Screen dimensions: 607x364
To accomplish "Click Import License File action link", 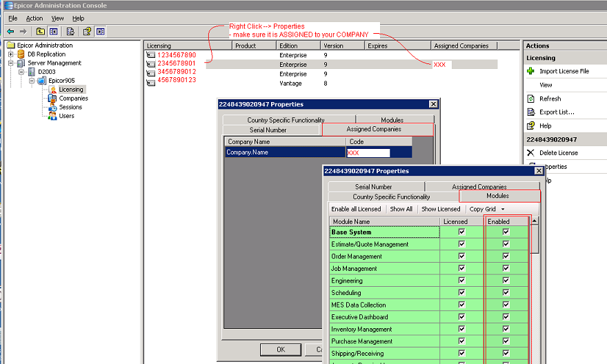I will tap(564, 71).
